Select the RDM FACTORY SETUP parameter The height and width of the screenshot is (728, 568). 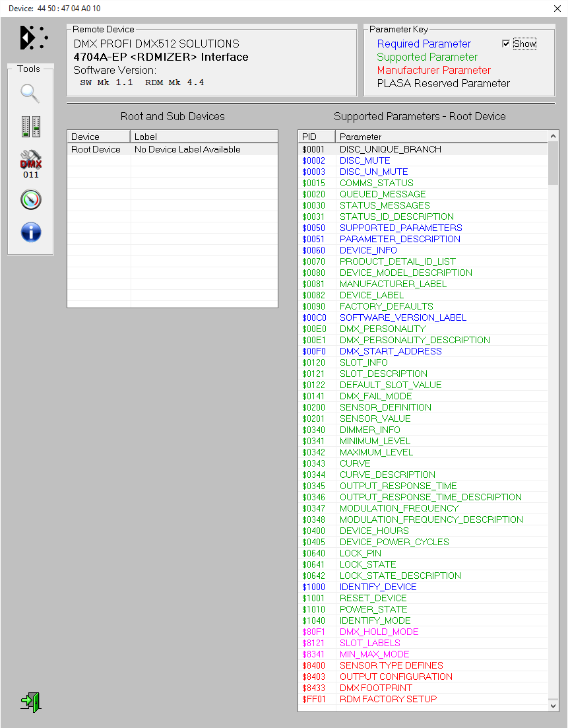pos(388,699)
